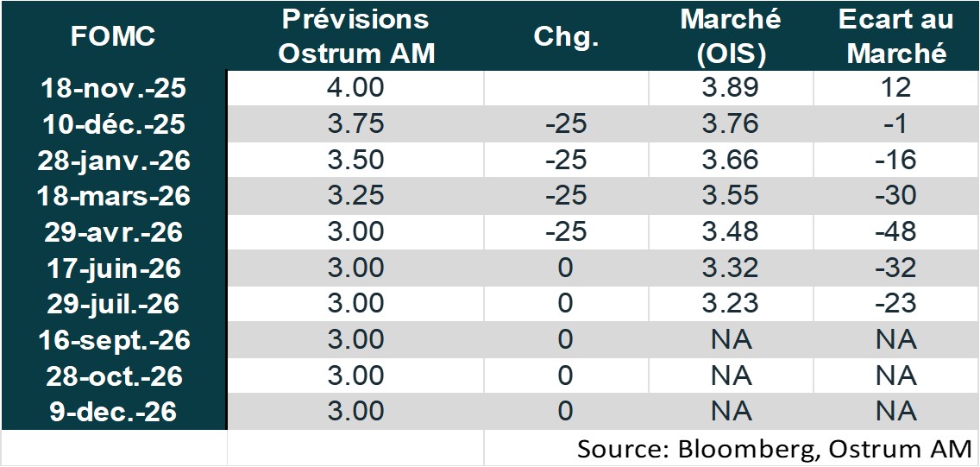The height and width of the screenshot is (467, 980).
Task: Select the 29-juil.-26 meeting date
Action: point(113,304)
